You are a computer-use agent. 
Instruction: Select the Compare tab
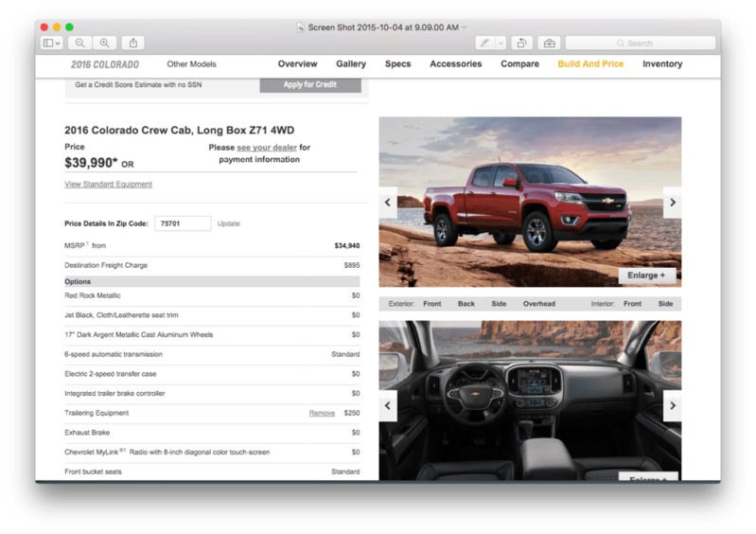(519, 63)
